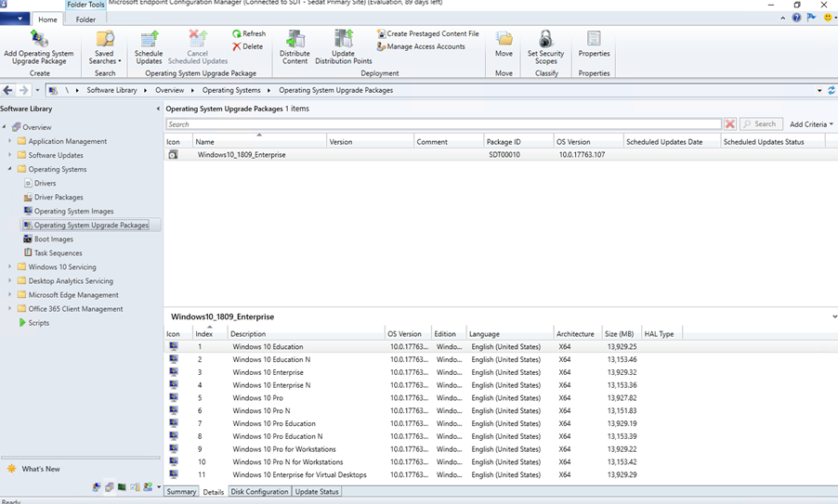Open the Add Criteria dropdown
838x504 pixels.
[x=811, y=123]
